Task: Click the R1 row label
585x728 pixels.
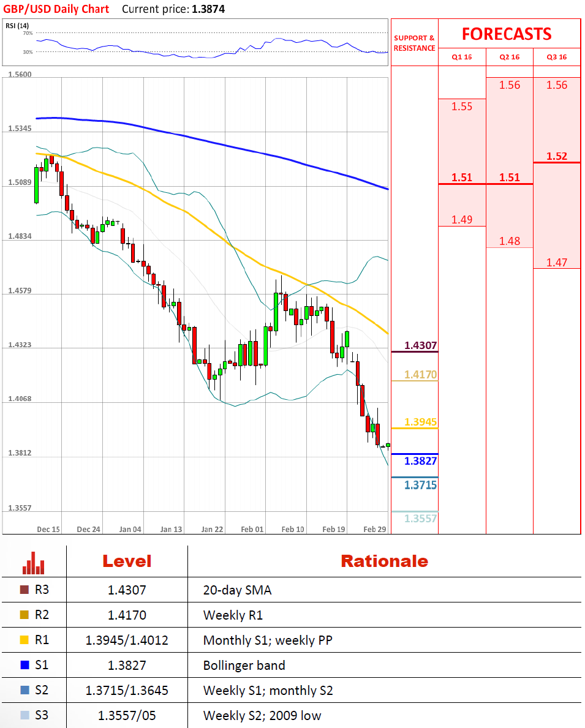Action: 42,640
